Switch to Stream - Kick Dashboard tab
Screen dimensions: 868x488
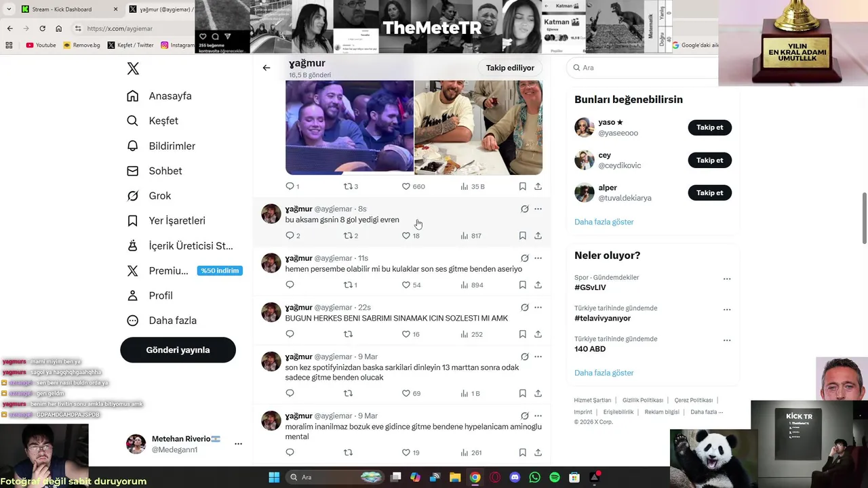pyautogui.click(x=68, y=9)
